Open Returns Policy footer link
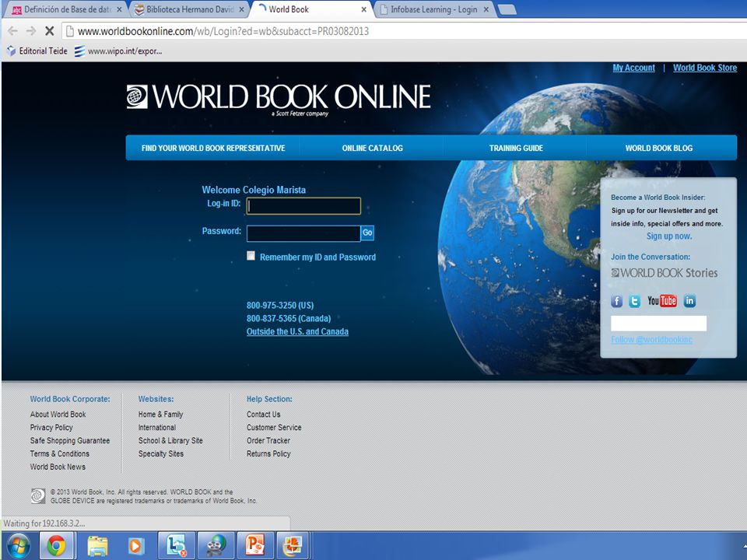Image resolution: width=747 pixels, height=560 pixels. tap(268, 453)
